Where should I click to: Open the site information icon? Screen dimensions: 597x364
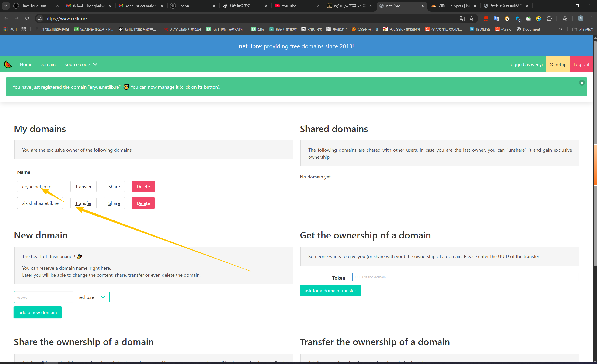[39, 18]
